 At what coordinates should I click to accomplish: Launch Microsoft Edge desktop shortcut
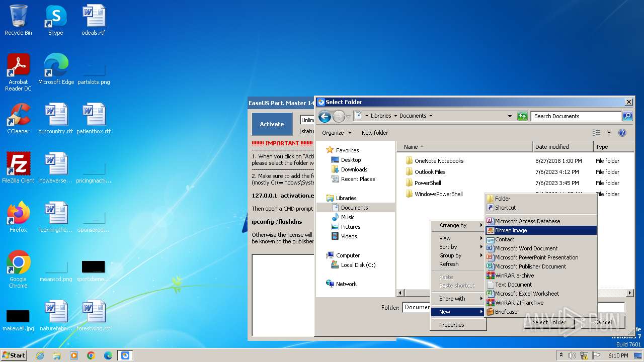(x=56, y=69)
